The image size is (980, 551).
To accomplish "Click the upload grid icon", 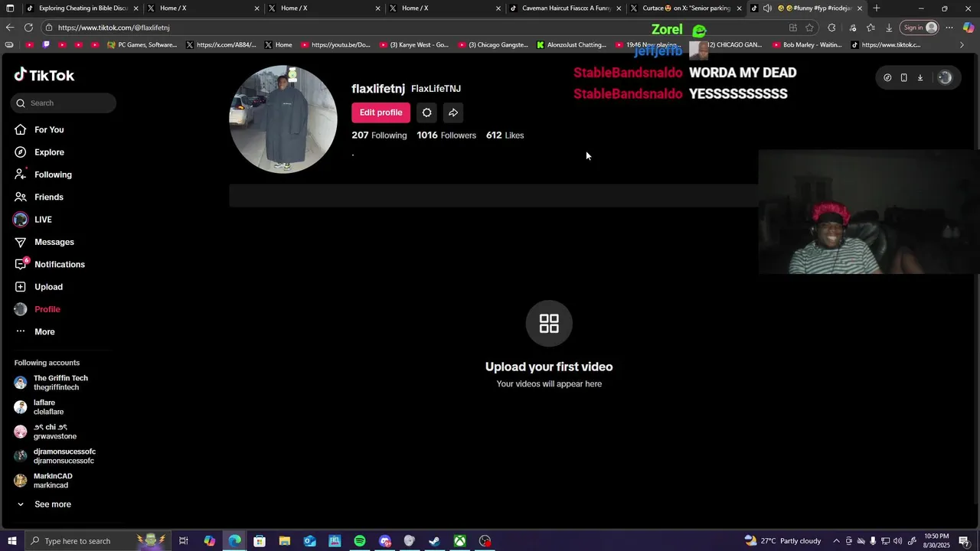I will coord(549,324).
